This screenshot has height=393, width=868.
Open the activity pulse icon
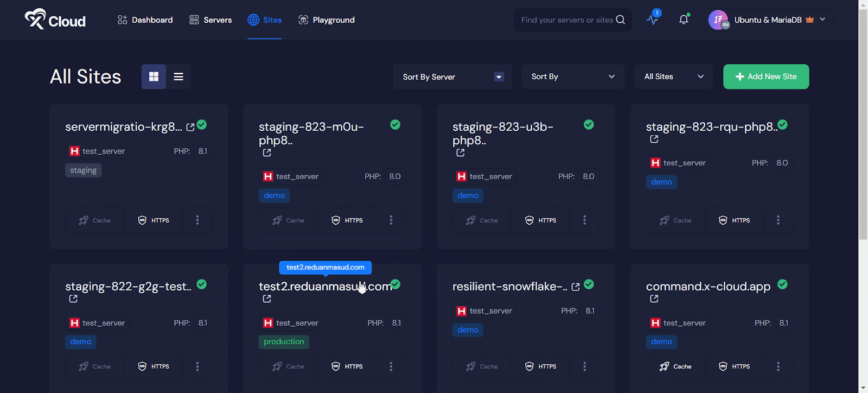pos(653,20)
